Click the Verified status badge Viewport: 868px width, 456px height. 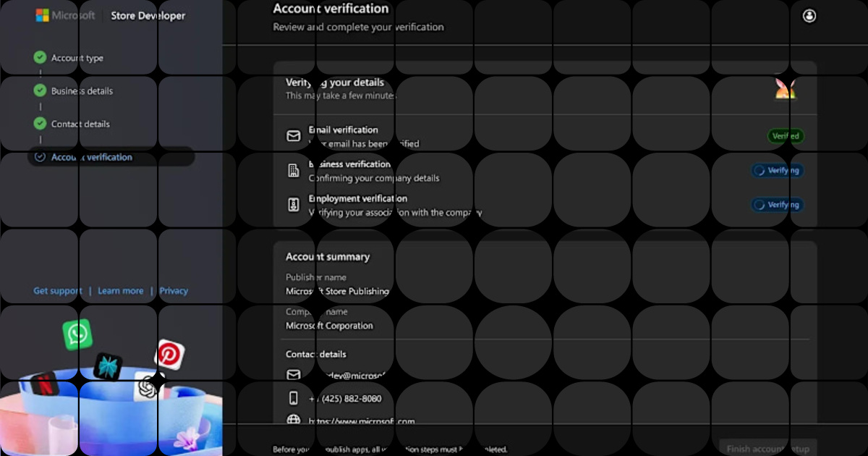click(x=786, y=136)
